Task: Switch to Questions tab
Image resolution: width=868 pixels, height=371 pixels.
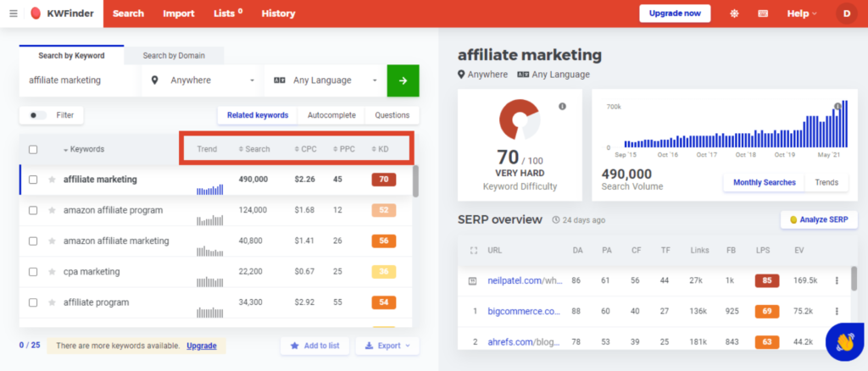Action: tap(392, 115)
